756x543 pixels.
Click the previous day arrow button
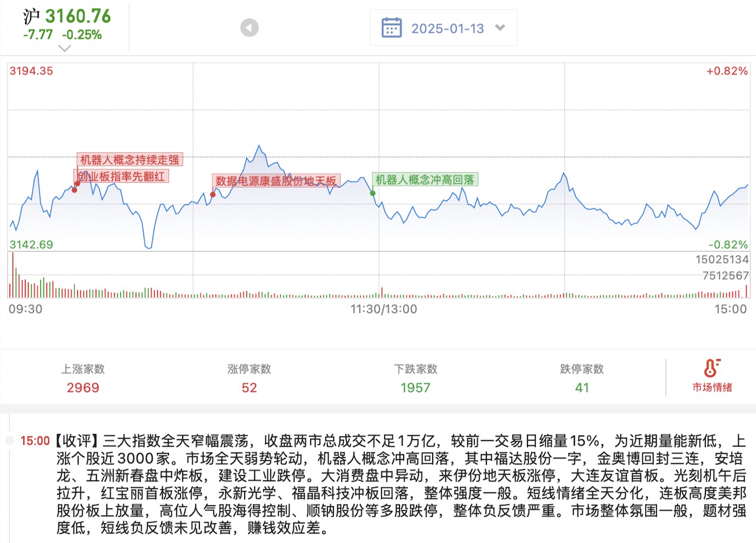click(249, 27)
